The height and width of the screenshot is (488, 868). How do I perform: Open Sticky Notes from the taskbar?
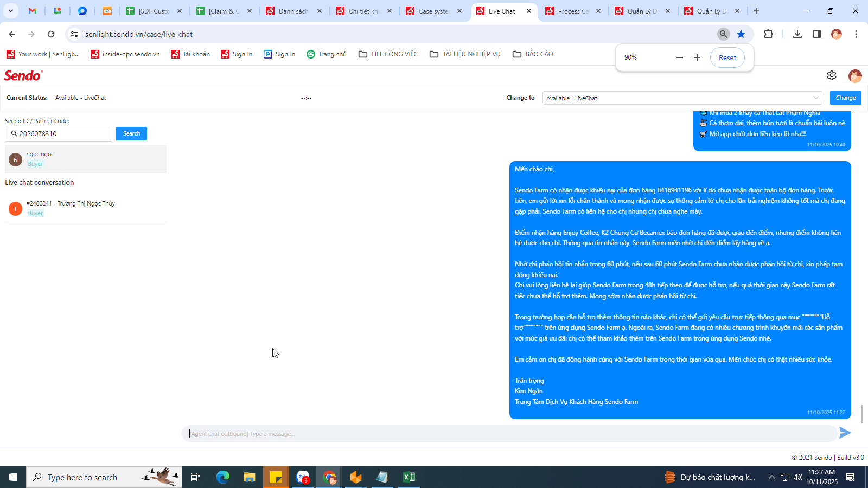click(x=276, y=477)
